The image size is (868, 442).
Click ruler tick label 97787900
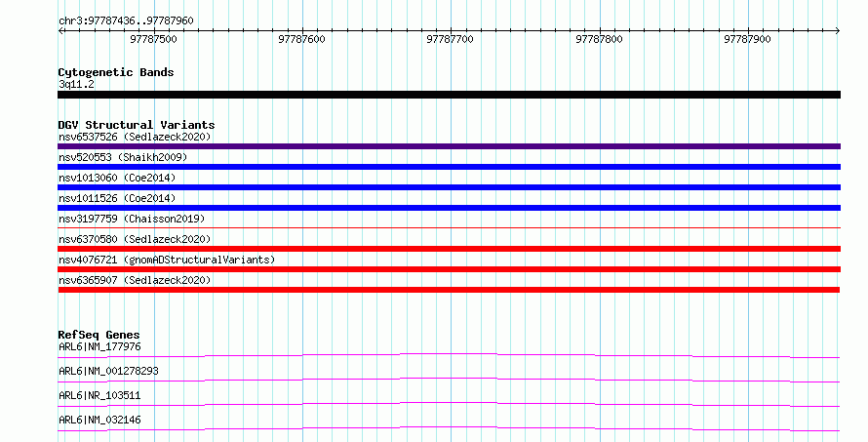747,39
